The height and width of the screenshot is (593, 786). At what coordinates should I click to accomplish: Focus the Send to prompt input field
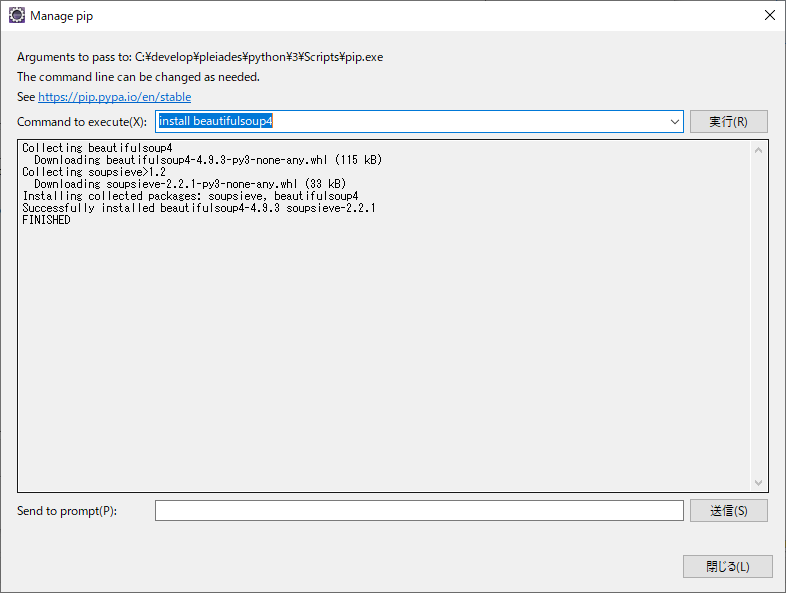tap(418, 511)
